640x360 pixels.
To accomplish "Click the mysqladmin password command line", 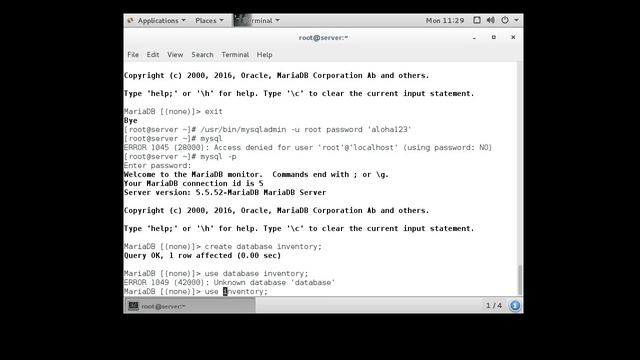I will (x=267, y=129).
